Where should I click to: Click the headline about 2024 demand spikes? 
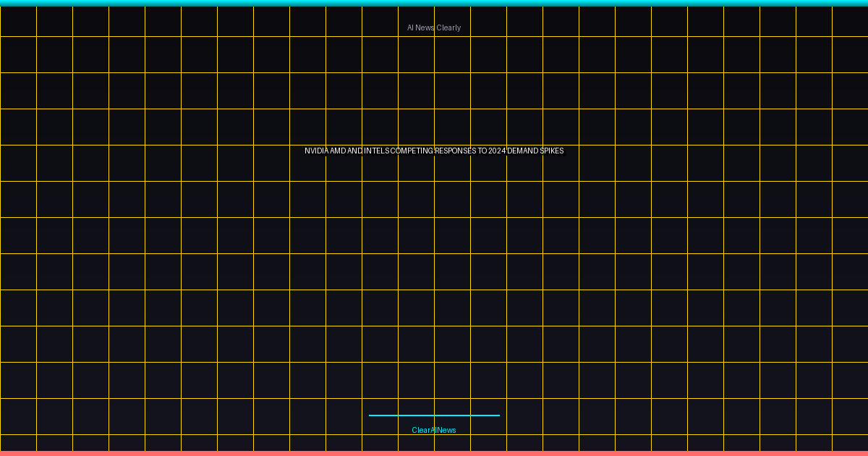[434, 151]
